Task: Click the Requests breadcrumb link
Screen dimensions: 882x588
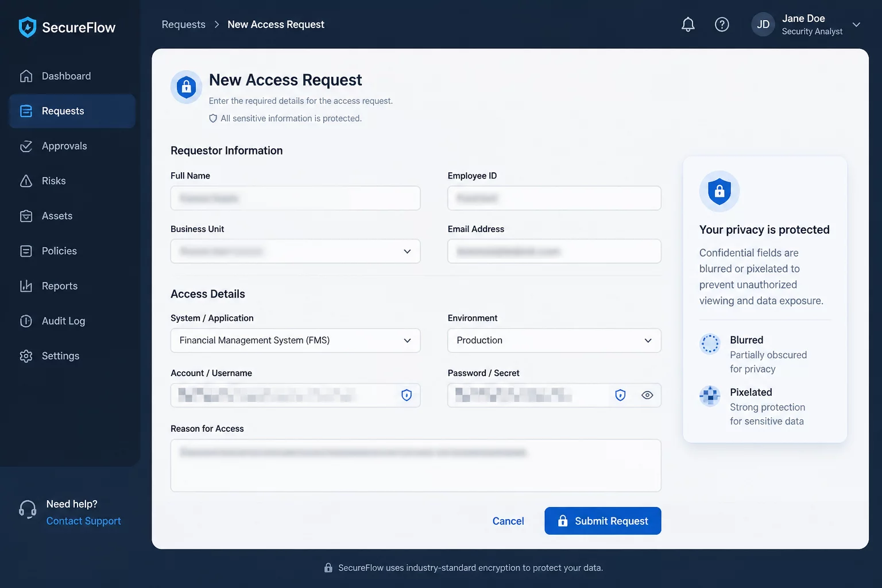Action: point(183,24)
